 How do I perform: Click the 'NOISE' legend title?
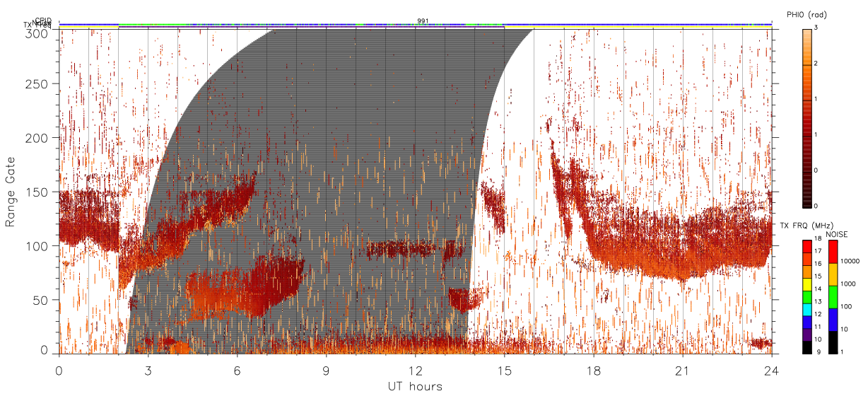click(x=837, y=234)
